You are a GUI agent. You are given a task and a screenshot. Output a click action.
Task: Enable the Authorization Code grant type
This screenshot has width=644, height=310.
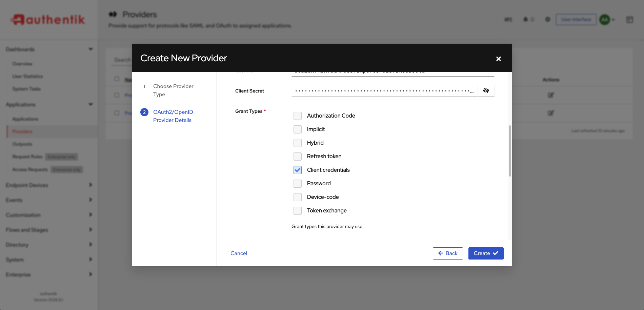point(298,116)
